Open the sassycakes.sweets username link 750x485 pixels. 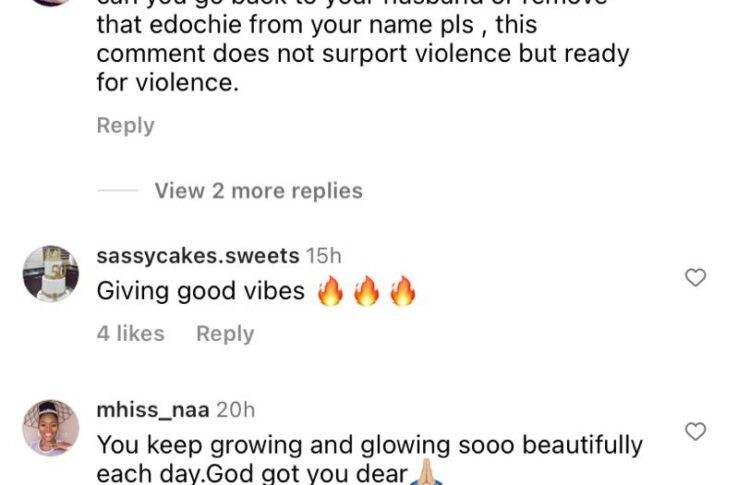tap(198, 256)
